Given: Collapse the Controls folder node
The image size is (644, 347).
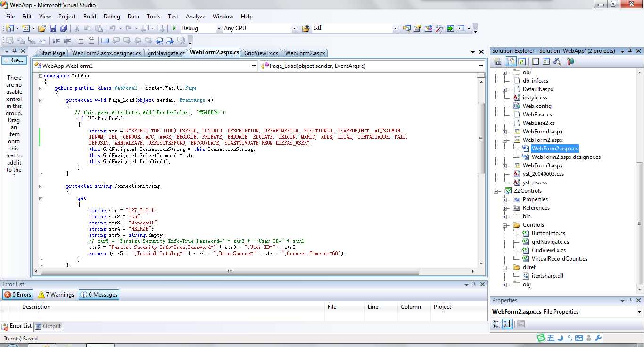Looking at the screenshot, I should 504,225.
